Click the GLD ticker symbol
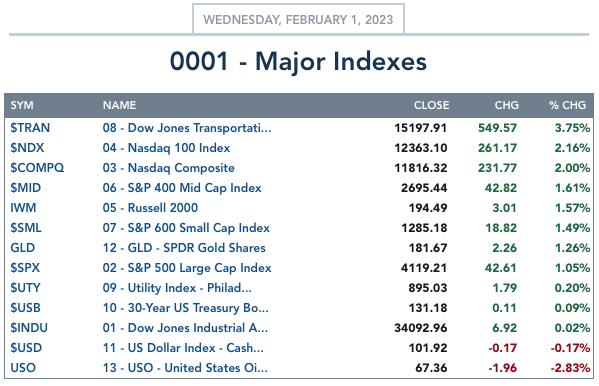This screenshot has height=386, width=599. click(23, 248)
